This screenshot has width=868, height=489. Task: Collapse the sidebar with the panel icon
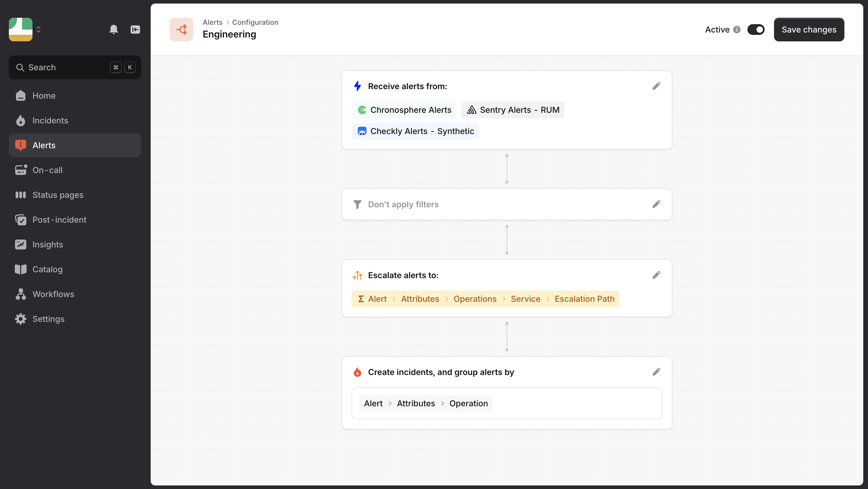click(135, 30)
